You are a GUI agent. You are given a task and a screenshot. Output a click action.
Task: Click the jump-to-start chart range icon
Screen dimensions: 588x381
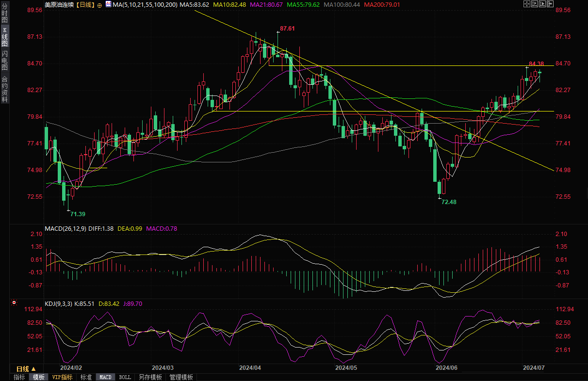(x=535, y=4)
